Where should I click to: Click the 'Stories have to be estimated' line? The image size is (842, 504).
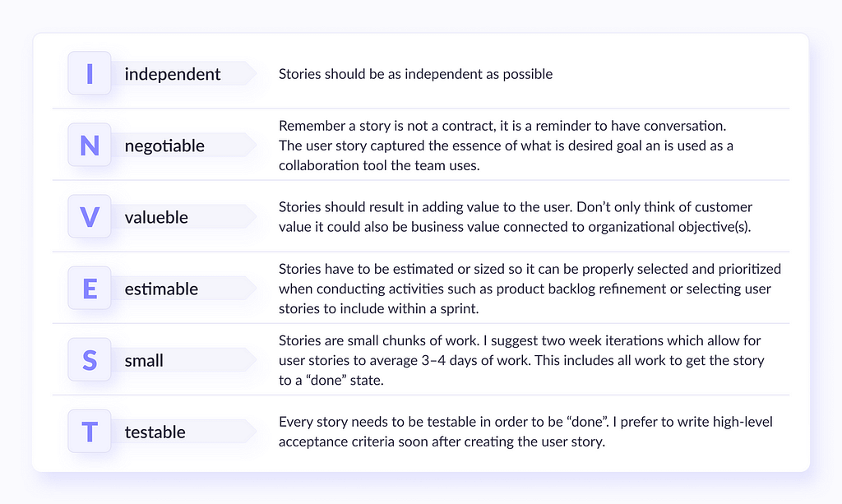tap(530, 269)
